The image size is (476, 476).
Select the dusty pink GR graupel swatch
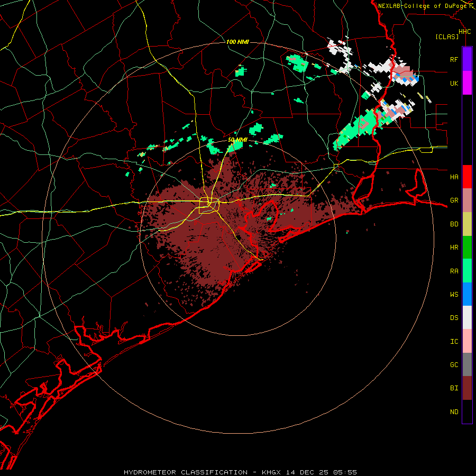(467, 200)
